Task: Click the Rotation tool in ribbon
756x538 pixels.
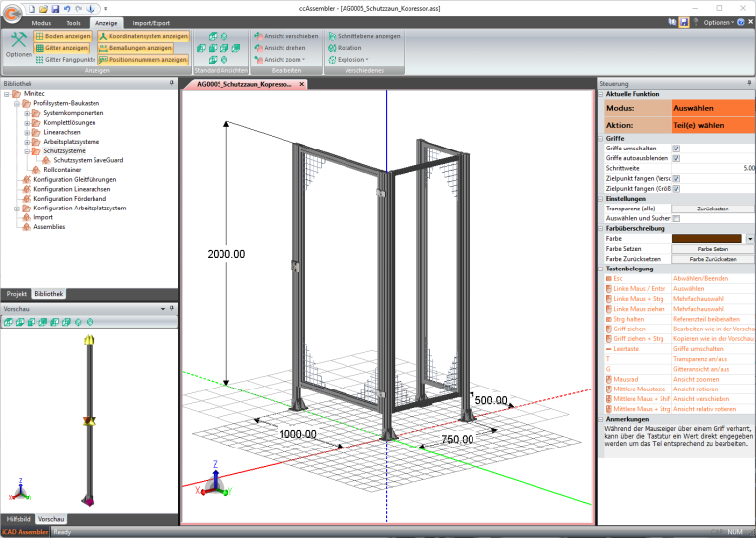Action: point(344,48)
